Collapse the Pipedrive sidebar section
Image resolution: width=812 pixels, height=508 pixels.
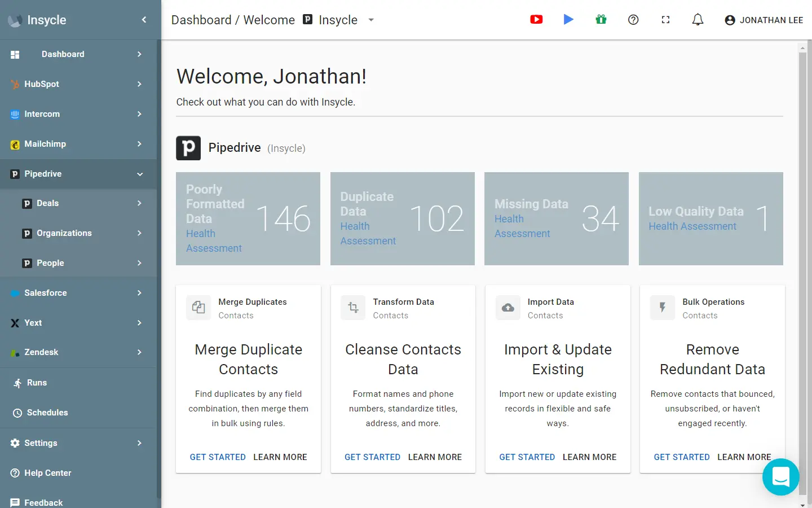pyautogui.click(x=139, y=174)
